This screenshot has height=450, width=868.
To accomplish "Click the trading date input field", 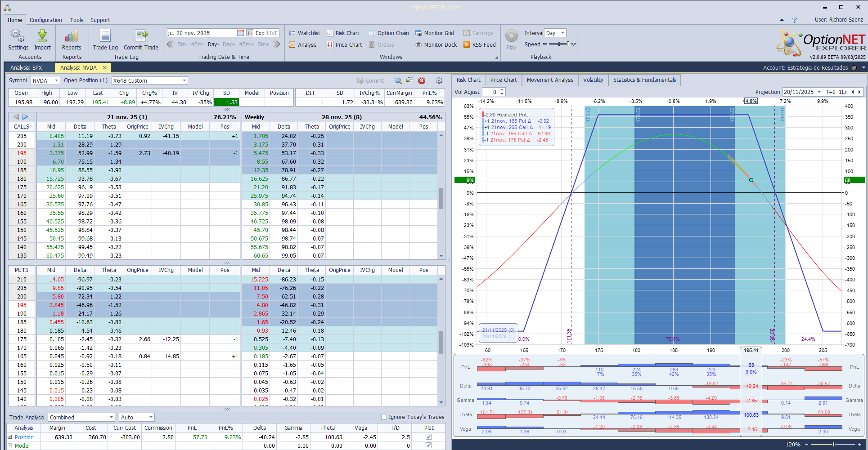I will tap(202, 33).
